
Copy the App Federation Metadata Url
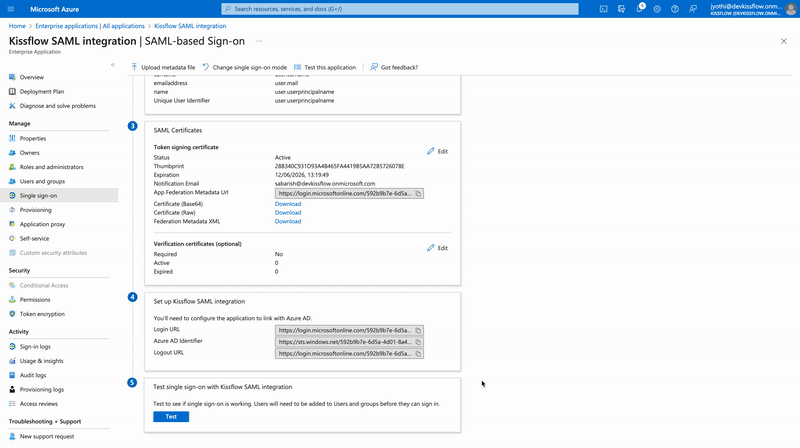[x=418, y=193]
